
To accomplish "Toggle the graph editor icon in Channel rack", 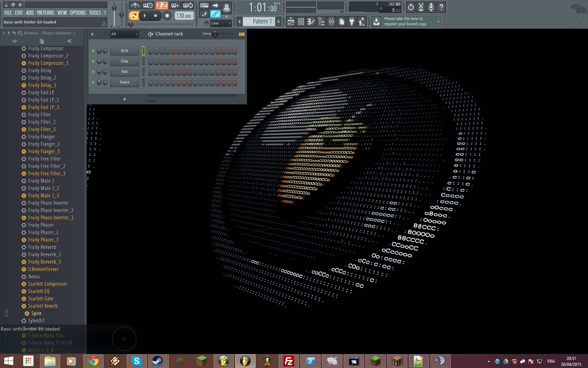I will coord(241,34).
